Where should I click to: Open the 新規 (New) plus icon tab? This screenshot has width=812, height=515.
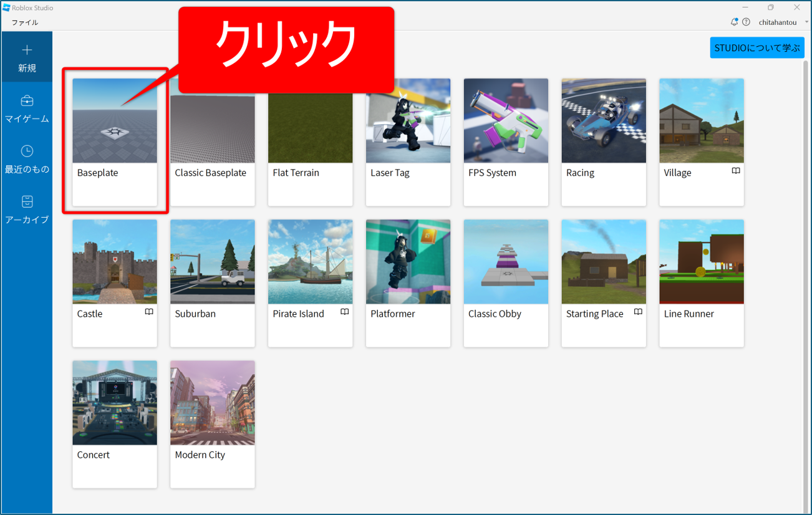pyautogui.click(x=27, y=57)
